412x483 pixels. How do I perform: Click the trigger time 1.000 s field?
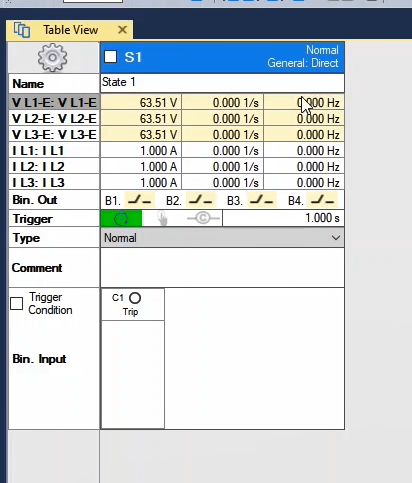pos(283,218)
